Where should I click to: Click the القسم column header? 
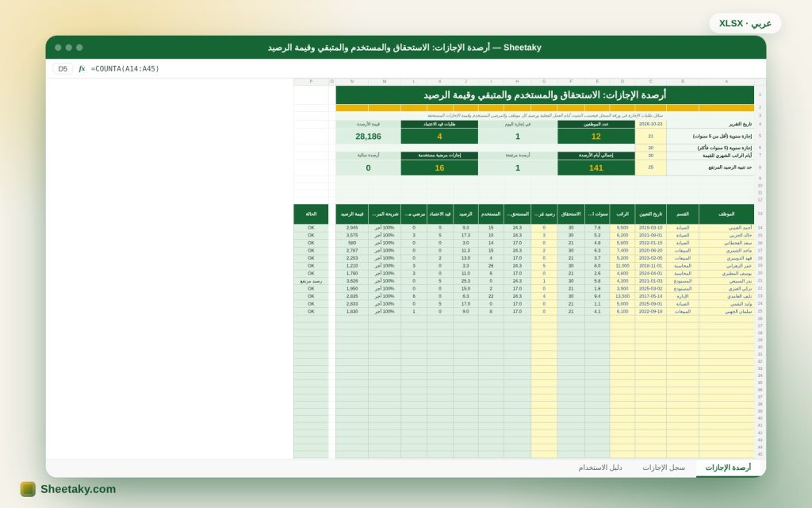tap(683, 214)
